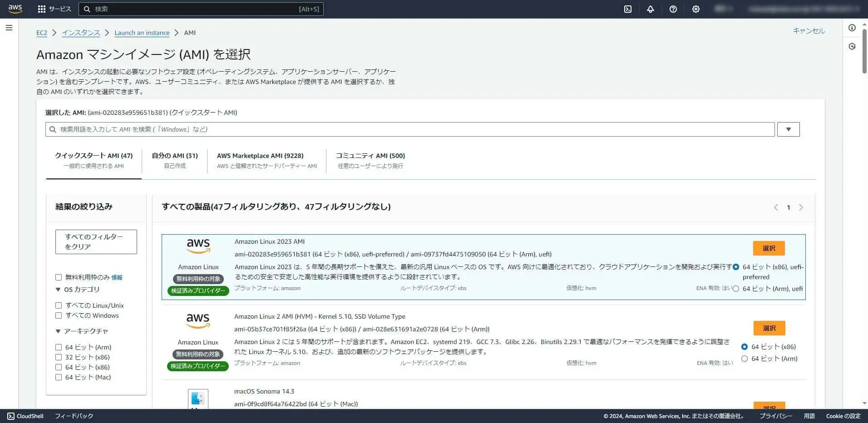868x423 pixels.
Task: Open Launch an instance breadcrumb link
Action: tap(142, 33)
